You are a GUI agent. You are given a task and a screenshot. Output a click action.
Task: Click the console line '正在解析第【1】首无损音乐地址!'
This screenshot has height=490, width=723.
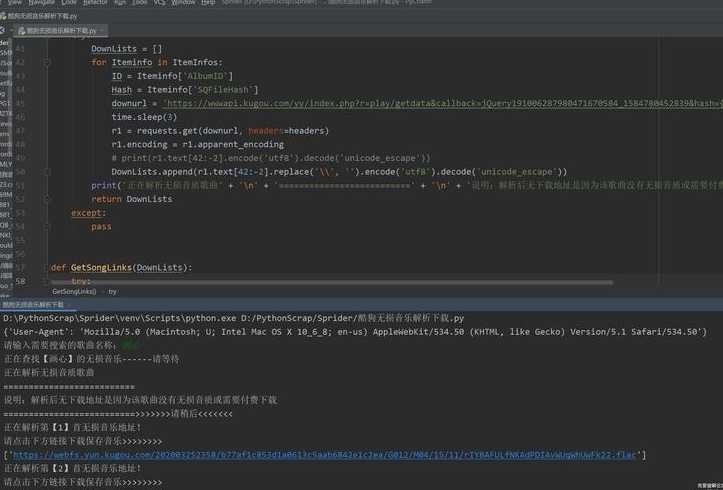click(72, 427)
